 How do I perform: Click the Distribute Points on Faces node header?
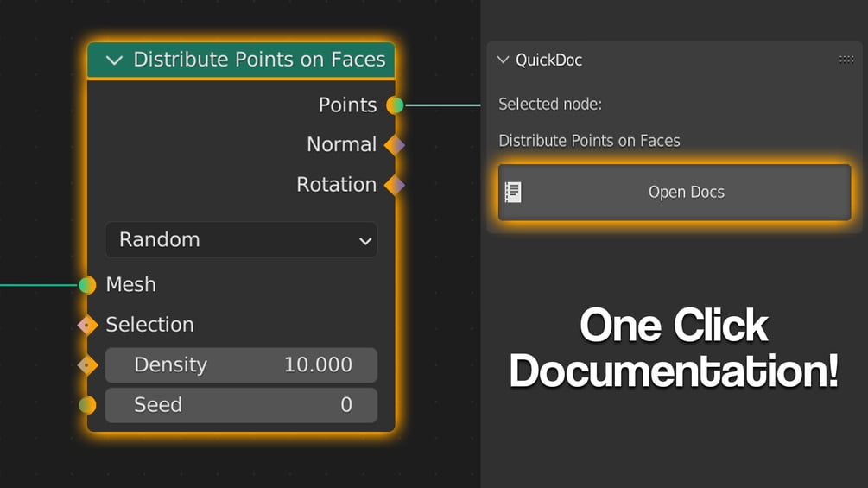pos(241,60)
